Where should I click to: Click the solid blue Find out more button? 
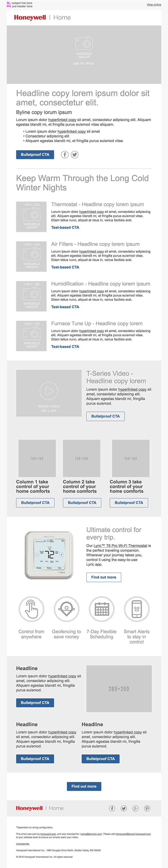point(84,786)
